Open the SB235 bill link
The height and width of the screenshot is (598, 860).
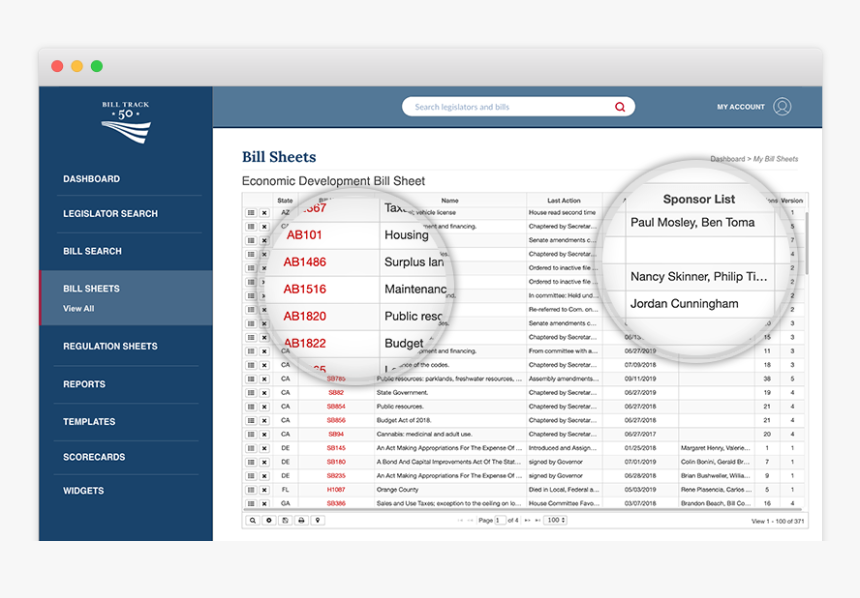tap(336, 476)
